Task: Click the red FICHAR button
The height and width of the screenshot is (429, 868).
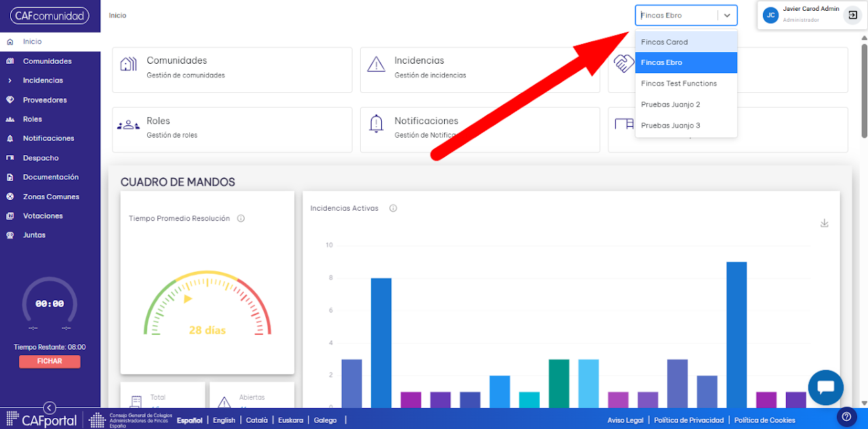Action: [50, 361]
